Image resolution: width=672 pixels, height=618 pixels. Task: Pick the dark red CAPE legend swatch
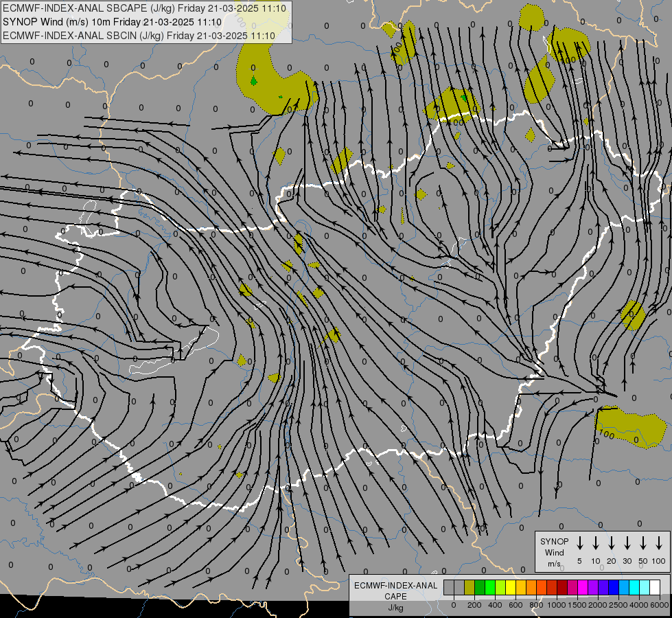[562, 587]
